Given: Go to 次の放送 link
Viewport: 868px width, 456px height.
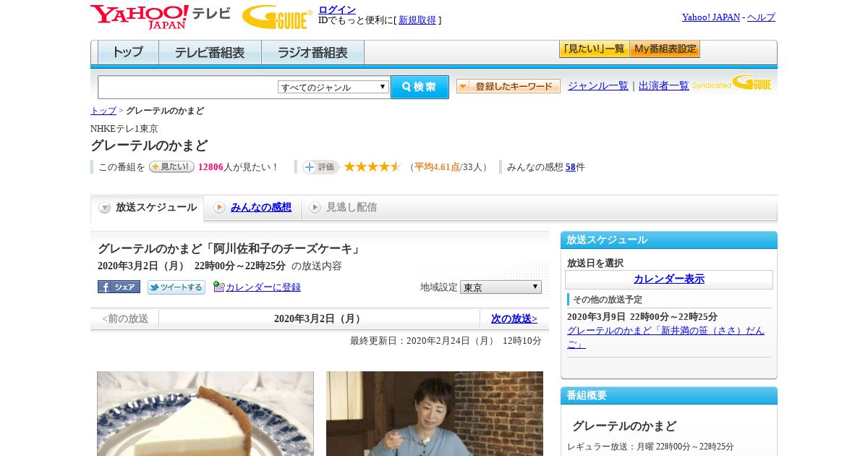Looking at the screenshot, I should click(x=514, y=319).
